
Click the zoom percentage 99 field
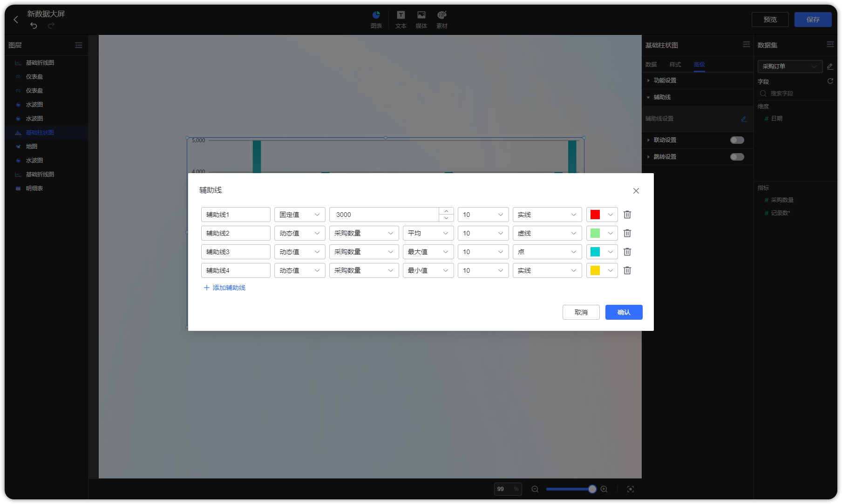pos(508,489)
